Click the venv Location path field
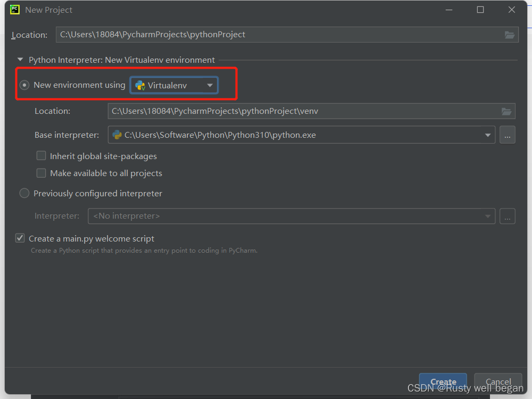 (x=311, y=111)
